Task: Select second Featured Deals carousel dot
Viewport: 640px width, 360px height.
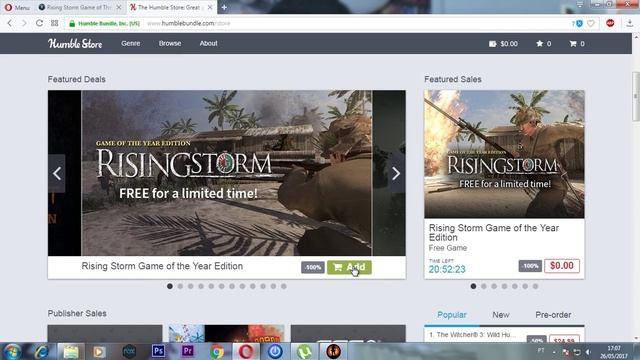Action: [x=180, y=287]
